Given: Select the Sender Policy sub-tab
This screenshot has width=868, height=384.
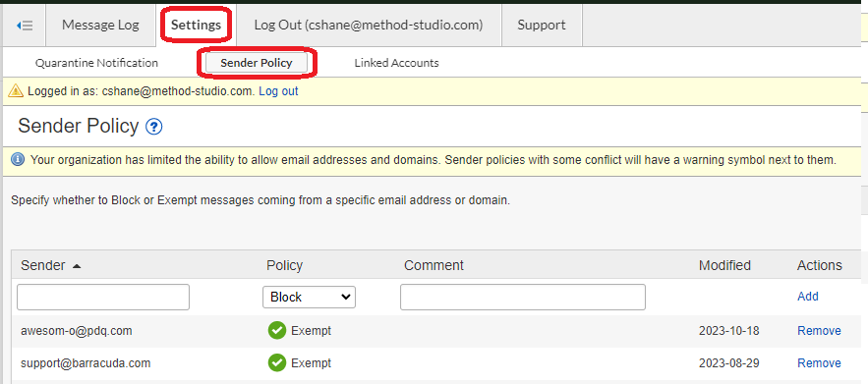Looking at the screenshot, I should point(257,63).
